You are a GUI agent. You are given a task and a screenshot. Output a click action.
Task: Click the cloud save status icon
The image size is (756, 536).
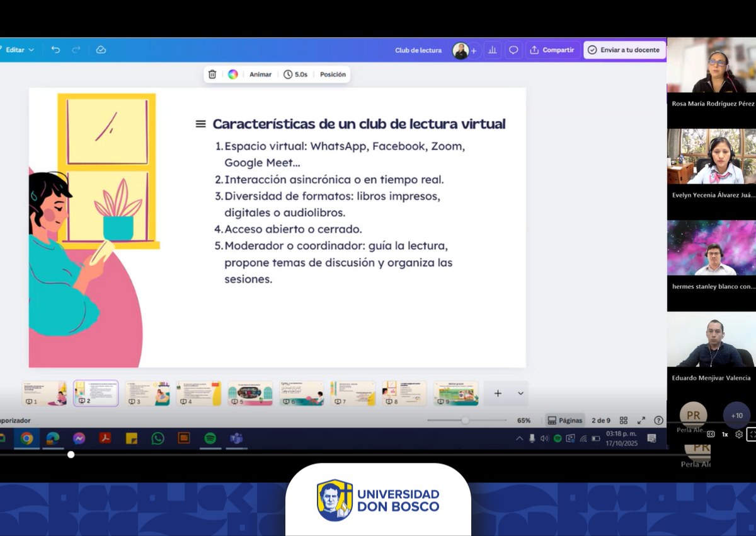[101, 50]
